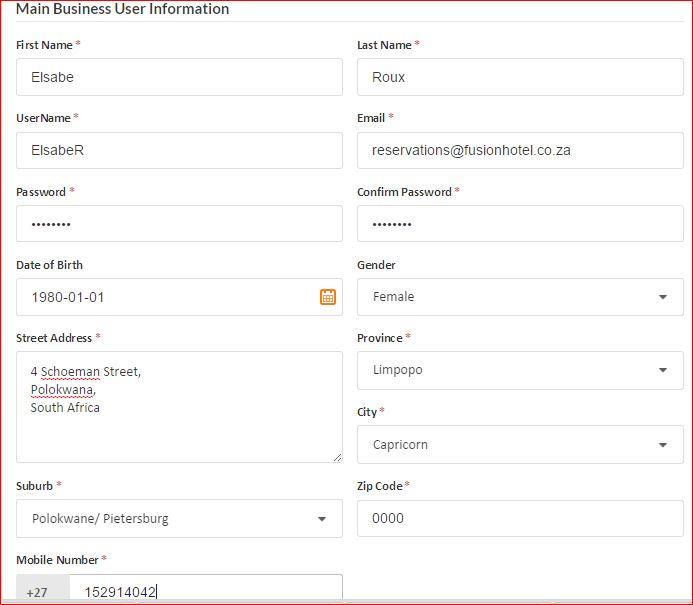Click the Confirm Password input field

click(519, 224)
